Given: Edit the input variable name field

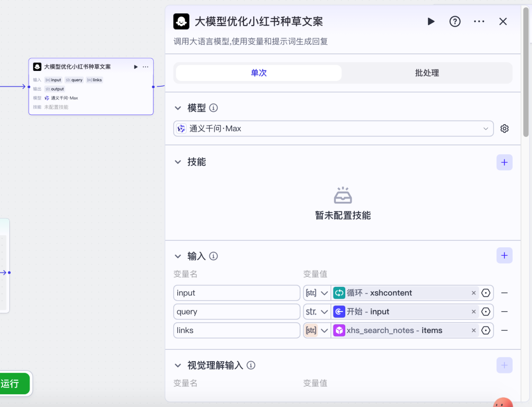Looking at the screenshot, I should coord(236,293).
